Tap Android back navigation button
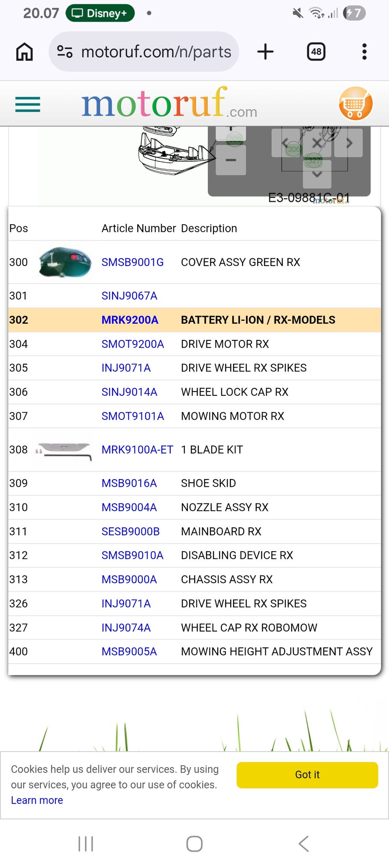This screenshot has height=868, width=389. (304, 844)
